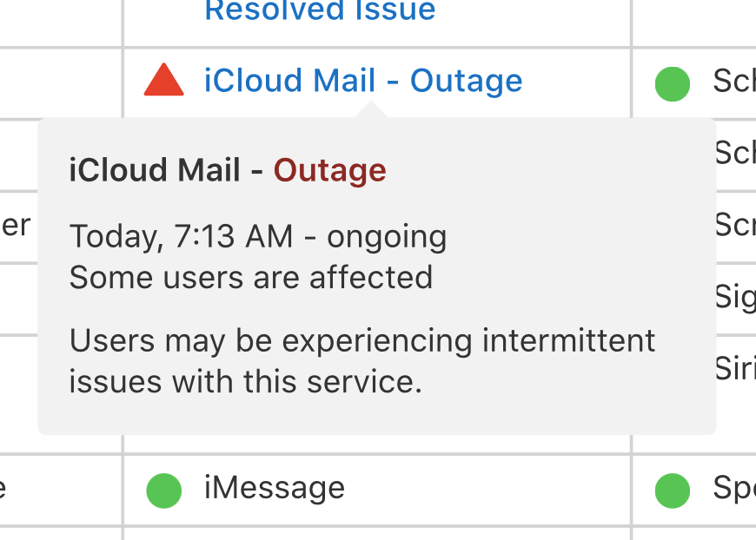The width and height of the screenshot is (756, 540).
Task: Click the cut-off "er" text at the left edge
Action: (16, 225)
